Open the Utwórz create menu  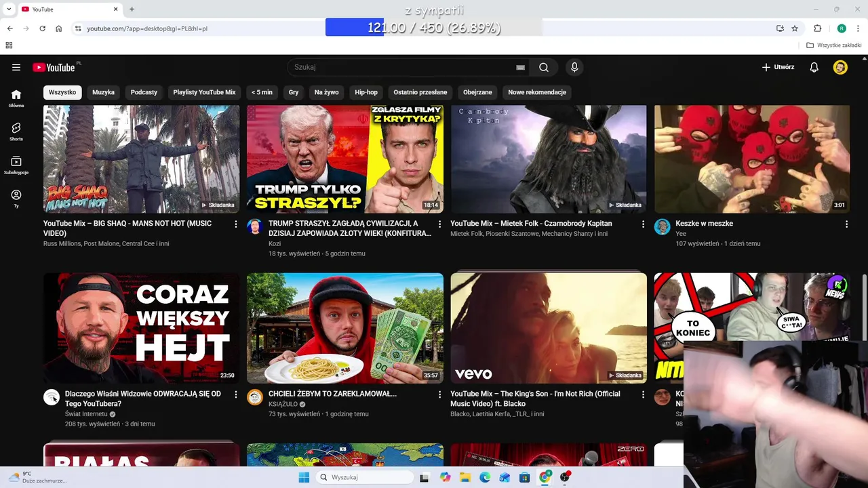coord(778,67)
